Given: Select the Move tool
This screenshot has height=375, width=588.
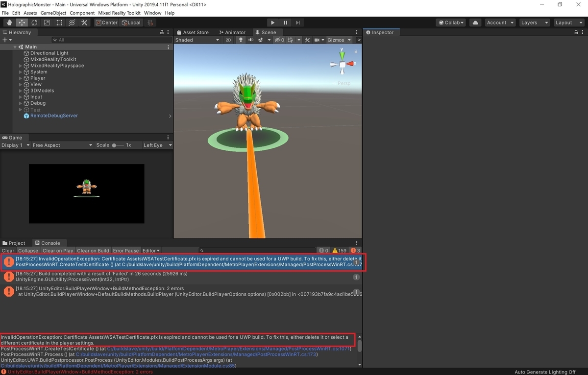Looking at the screenshot, I should pos(22,23).
